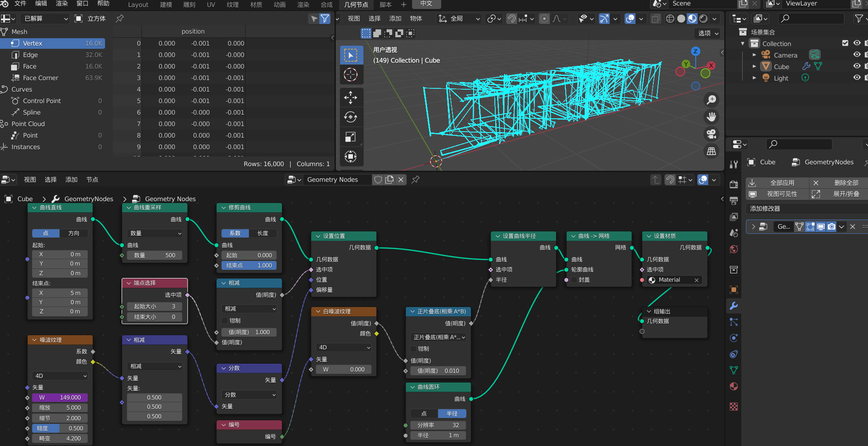868x446 pixels.
Task: Open Physics properties tab icon
Action: point(734,338)
